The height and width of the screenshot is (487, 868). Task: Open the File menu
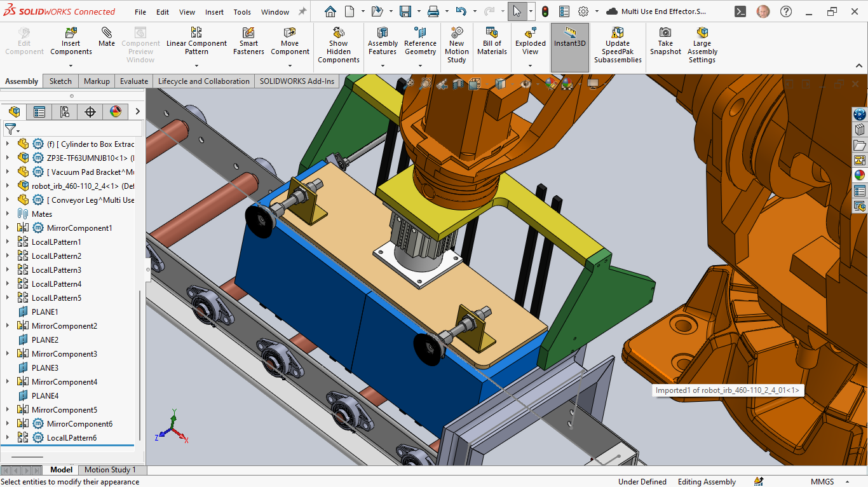140,12
